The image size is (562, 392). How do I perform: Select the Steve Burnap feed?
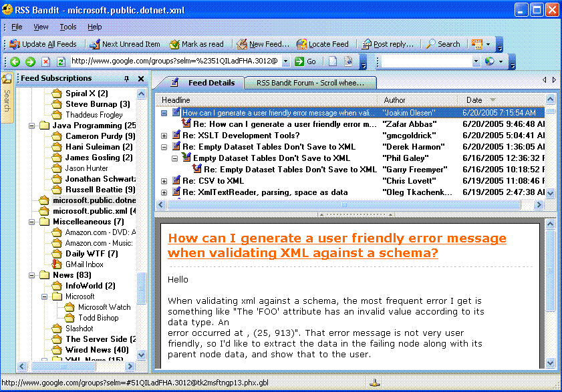pos(98,104)
